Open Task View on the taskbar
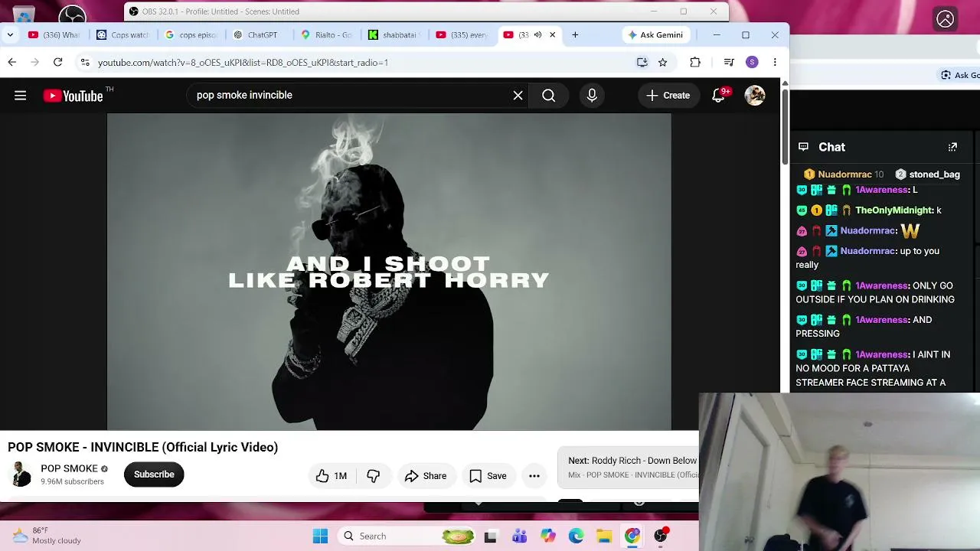The height and width of the screenshot is (551, 980). (x=490, y=536)
